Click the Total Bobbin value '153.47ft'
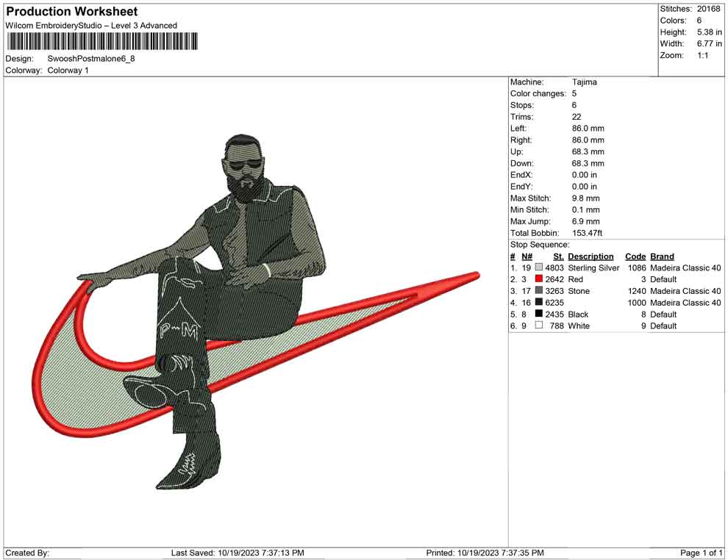 point(587,233)
